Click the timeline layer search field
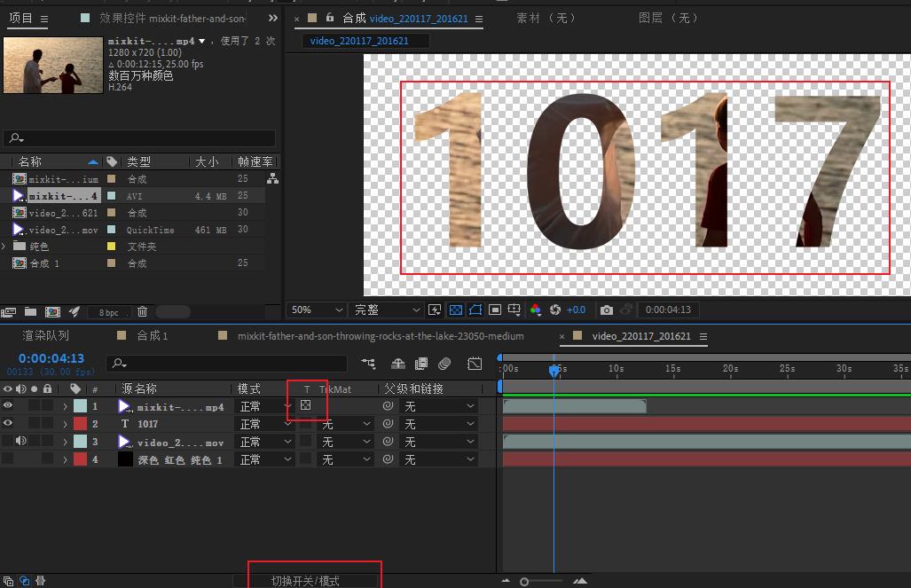 click(x=226, y=363)
